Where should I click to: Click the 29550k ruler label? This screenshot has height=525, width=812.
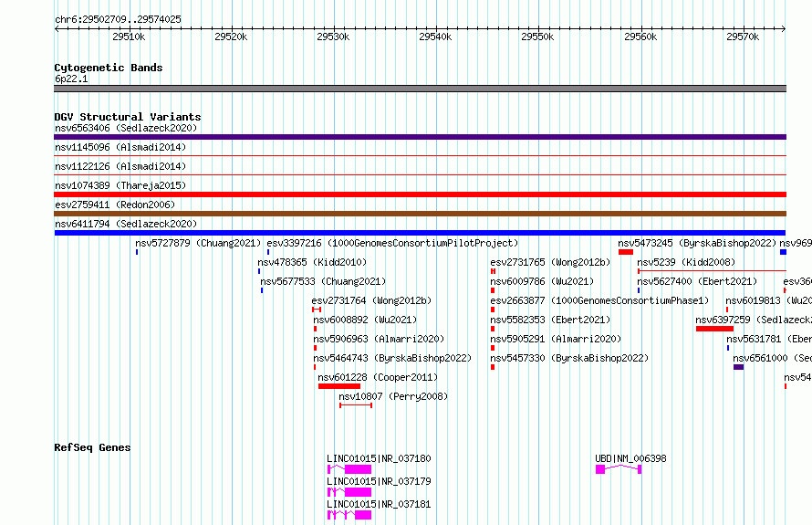537,37
